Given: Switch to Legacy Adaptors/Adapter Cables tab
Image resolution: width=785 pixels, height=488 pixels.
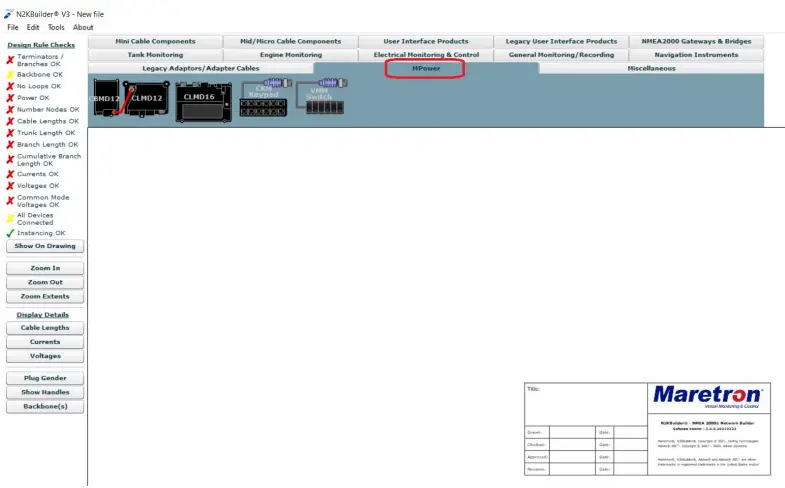Looking at the screenshot, I should pos(201,69).
